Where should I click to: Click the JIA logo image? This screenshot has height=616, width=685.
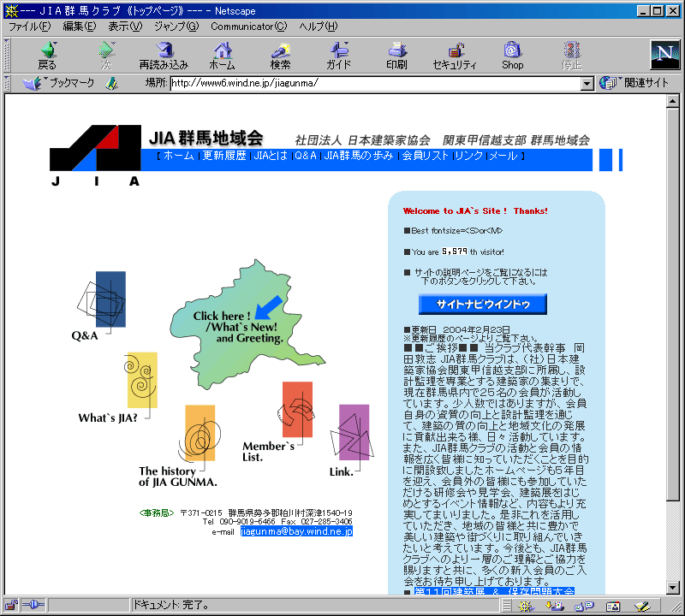[x=95, y=156]
